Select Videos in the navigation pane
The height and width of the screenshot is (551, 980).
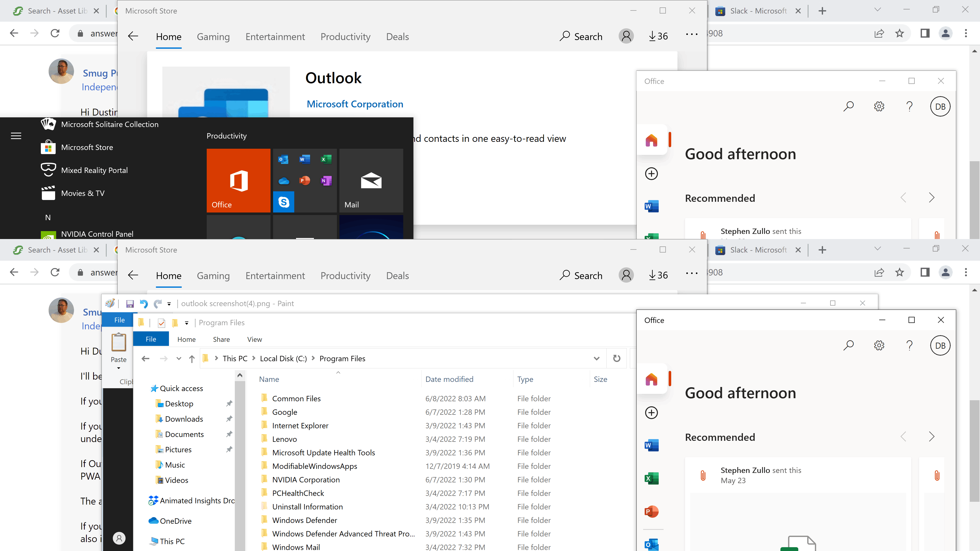coord(172,480)
